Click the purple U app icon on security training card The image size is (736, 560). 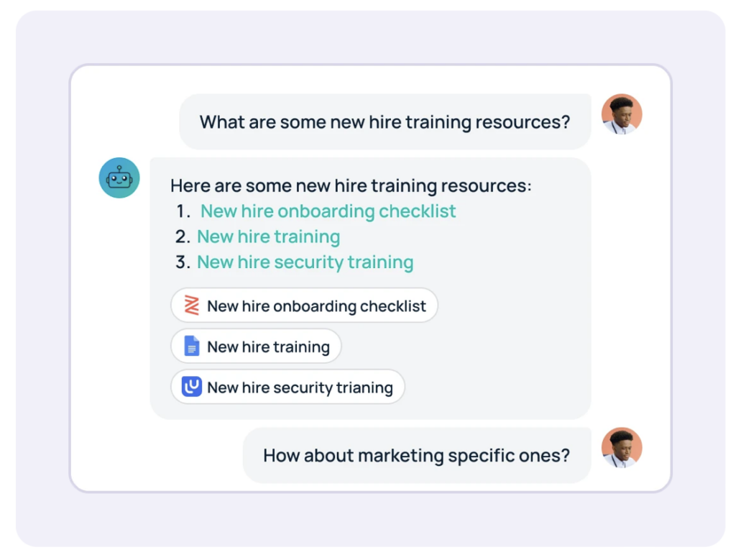pyautogui.click(x=190, y=387)
